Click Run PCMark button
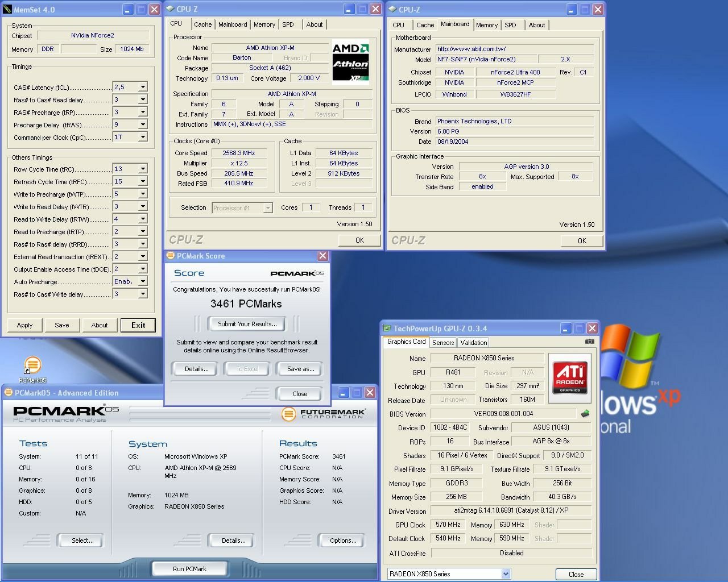This screenshot has height=582, width=728. click(x=189, y=569)
